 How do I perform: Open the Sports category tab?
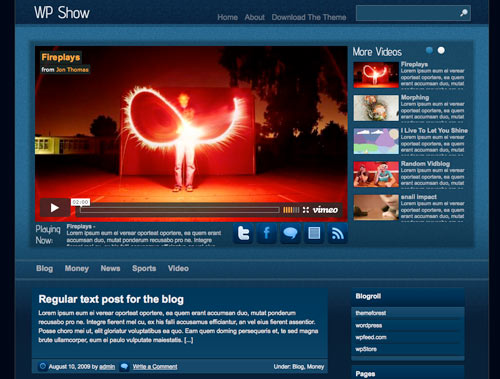click(144, 268)
